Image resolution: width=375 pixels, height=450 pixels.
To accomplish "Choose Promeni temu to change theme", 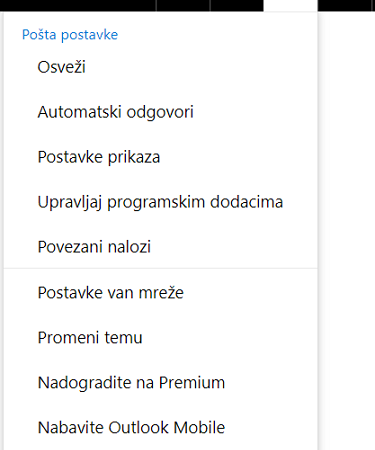I will pos(161,338).
